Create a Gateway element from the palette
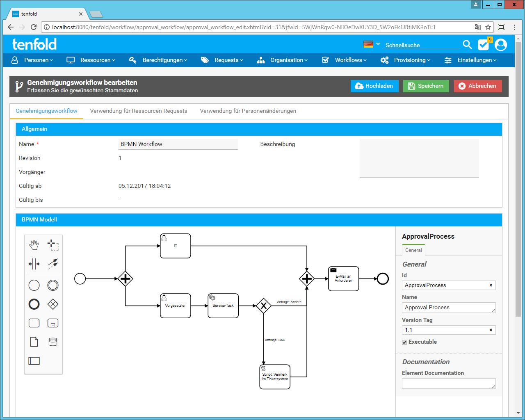This screenshot has height=420, width=525. point(52,304)
